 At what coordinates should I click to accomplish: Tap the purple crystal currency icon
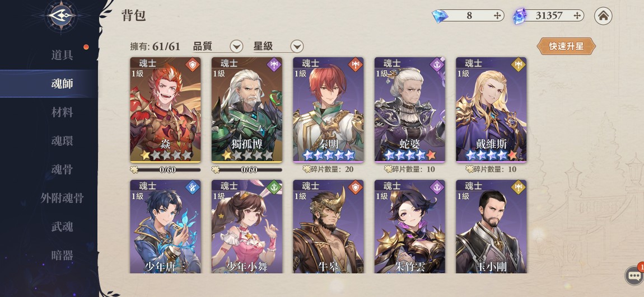tap(520, 16)
